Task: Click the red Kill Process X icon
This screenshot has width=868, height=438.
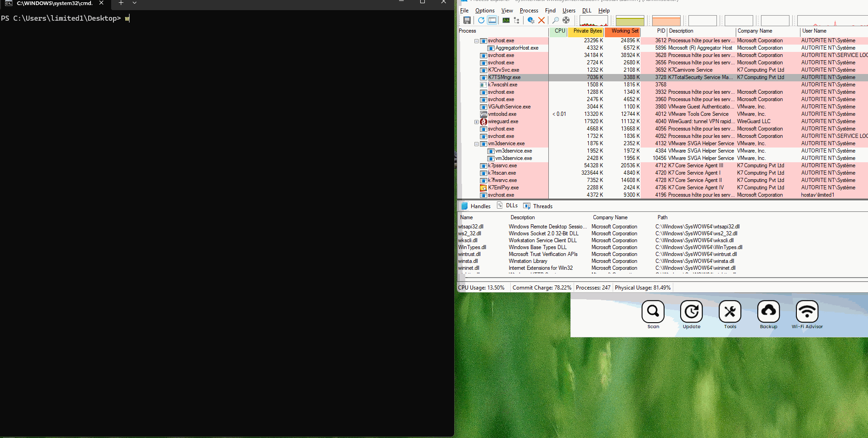Action: pos(541,20)
